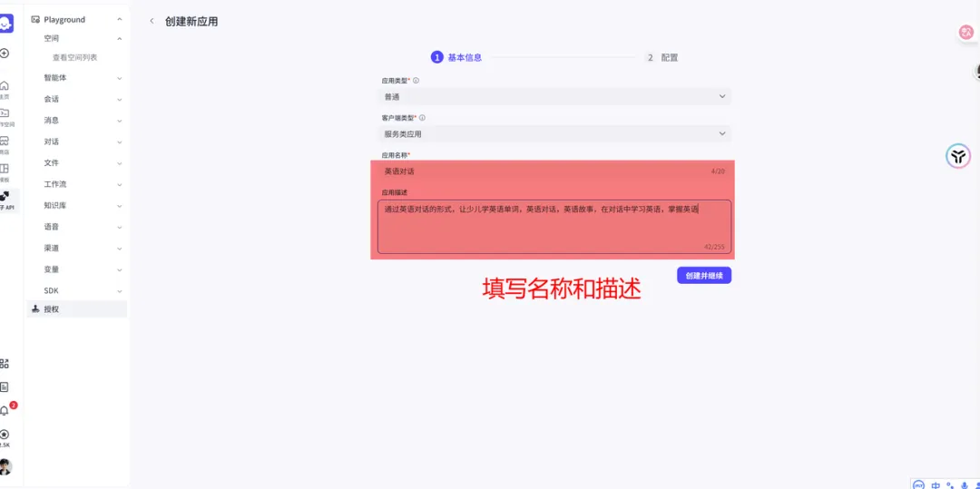Open 查看空间列表 menu item
This screenshot has height=489, width=980.
pos(75,57)
